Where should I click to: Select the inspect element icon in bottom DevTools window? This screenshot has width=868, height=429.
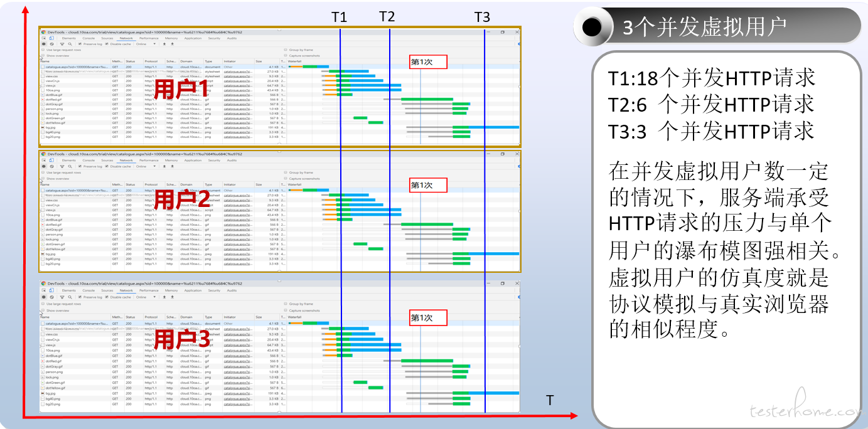(43, 290)
